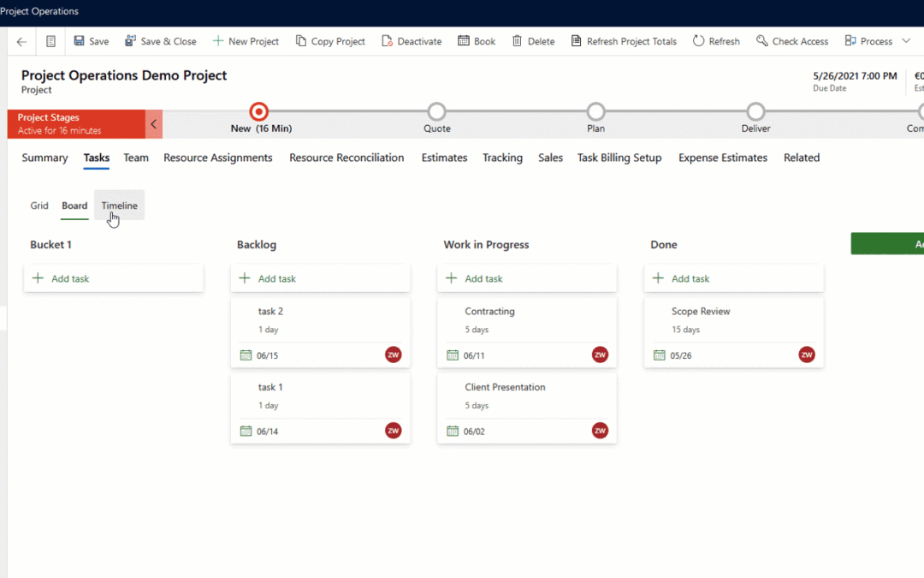Open the Expense Estimates tab

723,158
